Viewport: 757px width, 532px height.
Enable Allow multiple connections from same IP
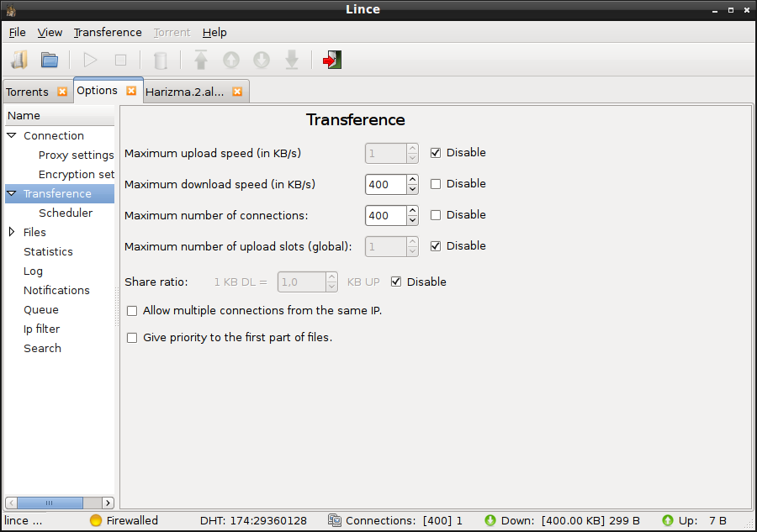tap(132, 311)
